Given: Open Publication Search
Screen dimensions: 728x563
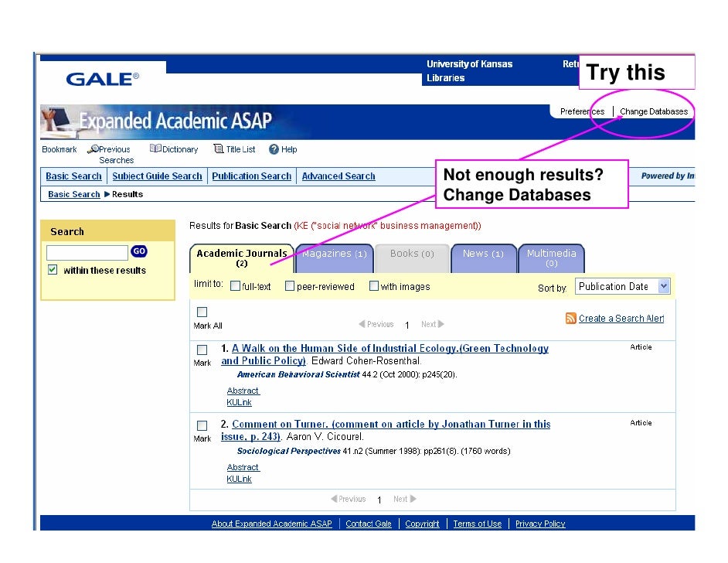Looking at the screenshot, I should tap(252, 176).
